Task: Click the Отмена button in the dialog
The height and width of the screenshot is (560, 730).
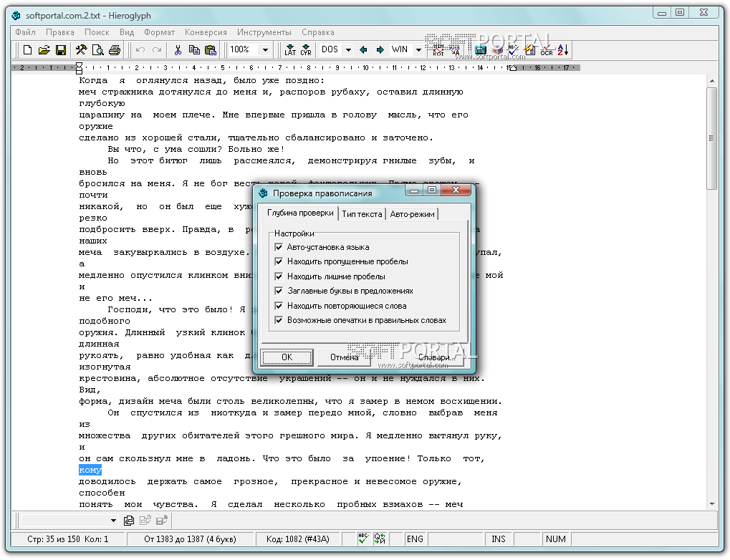Action: 344,357
